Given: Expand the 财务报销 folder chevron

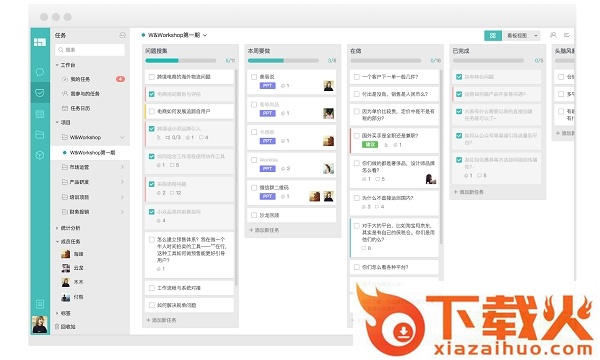Looking at the screenshot, I should [x=122, y=212].
